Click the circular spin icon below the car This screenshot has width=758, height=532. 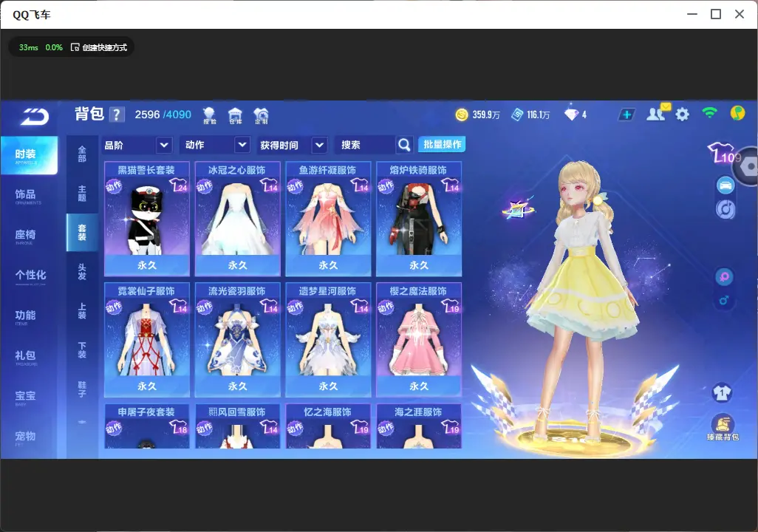pos(725,209)
